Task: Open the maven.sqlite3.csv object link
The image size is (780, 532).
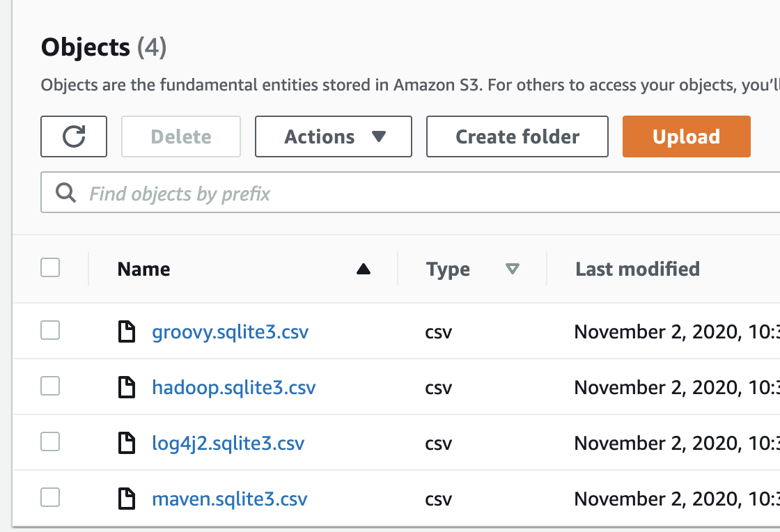Action: click(x=229, y=499)
